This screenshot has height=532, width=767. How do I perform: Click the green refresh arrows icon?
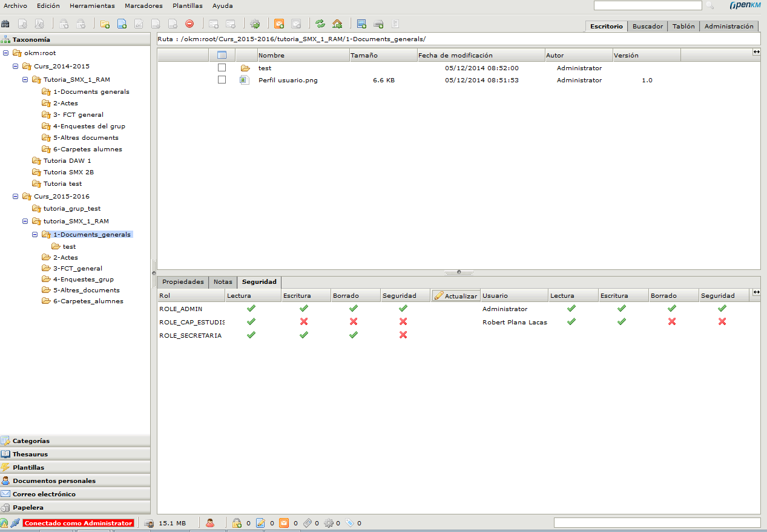[320, 24]
